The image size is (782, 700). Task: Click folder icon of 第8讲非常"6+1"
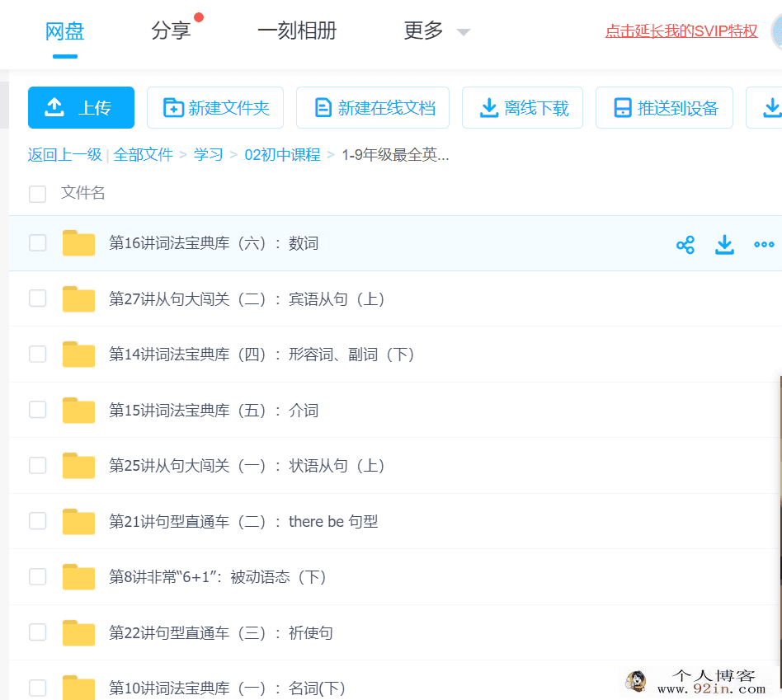pyautogui.click(x=79, y=577)
